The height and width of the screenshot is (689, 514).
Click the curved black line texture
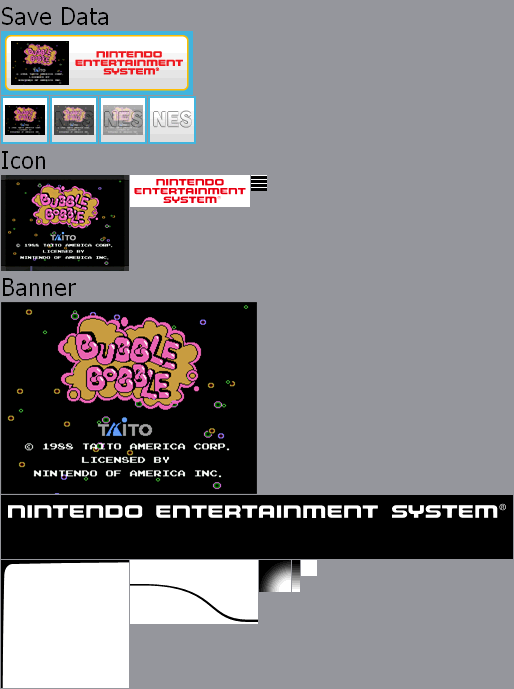coord(194,592)
